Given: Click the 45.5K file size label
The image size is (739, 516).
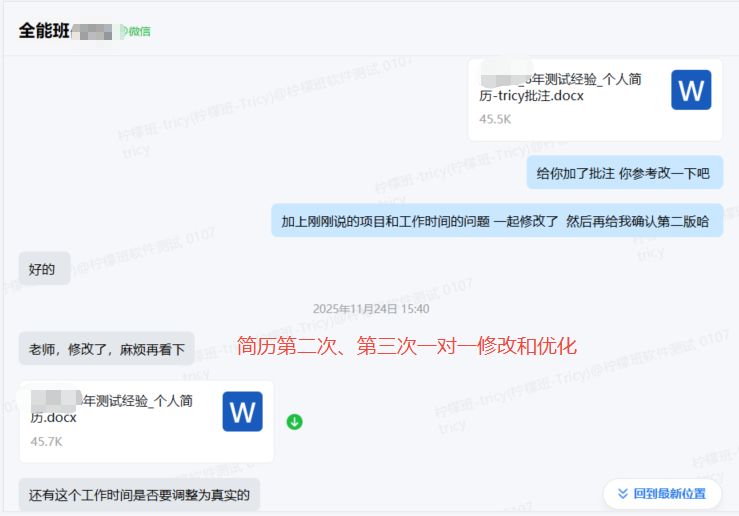Looking at the screenshot, I should pos(495,119).
